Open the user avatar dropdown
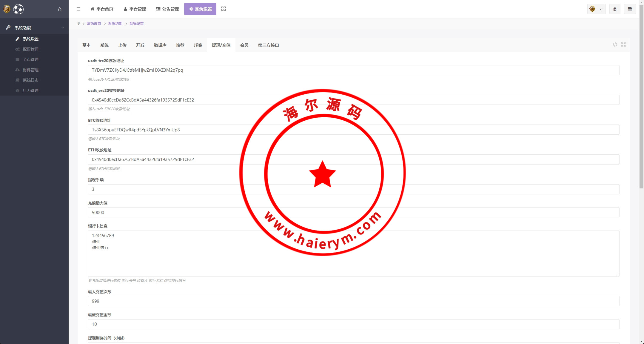Screen dimensions: 644x344 (x=596, y=9)
